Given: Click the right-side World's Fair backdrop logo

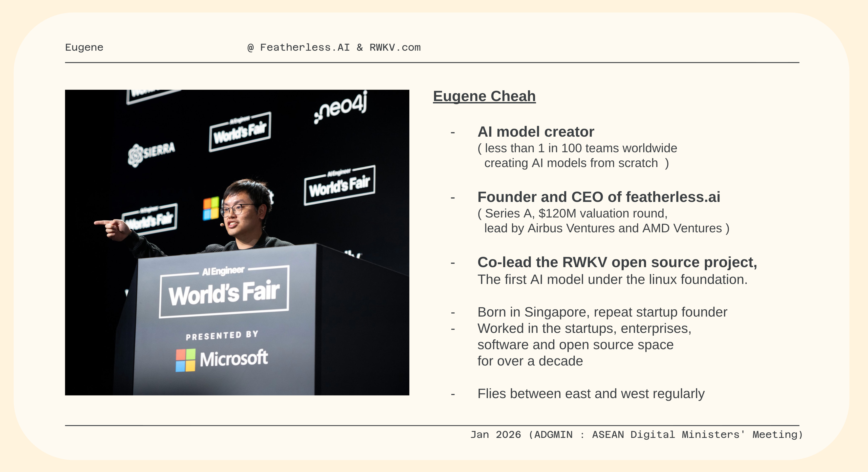Looking at the screenshot, I should pyautogui.click(x=339, y=185).
